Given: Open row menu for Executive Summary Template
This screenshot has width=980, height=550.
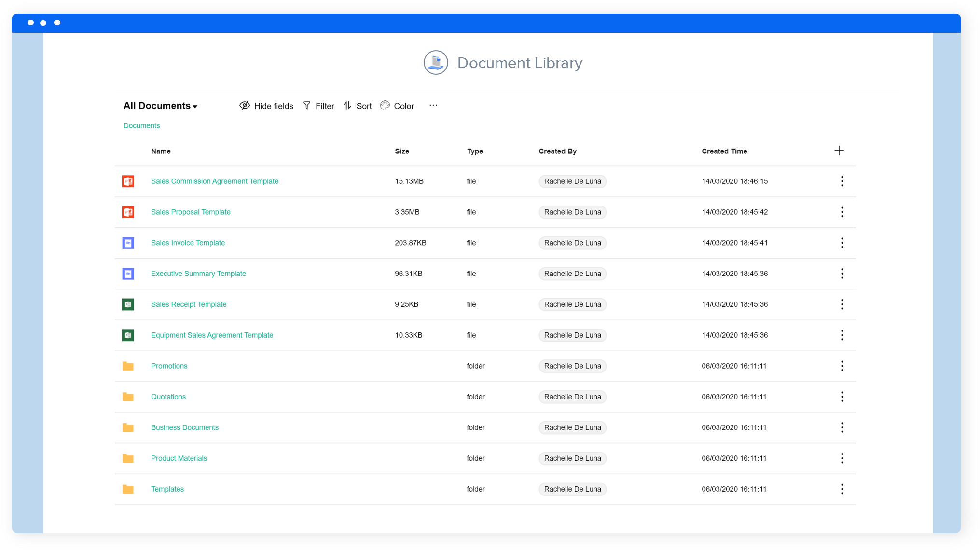Looking at the screenshot, I should (x=842, y=274).
